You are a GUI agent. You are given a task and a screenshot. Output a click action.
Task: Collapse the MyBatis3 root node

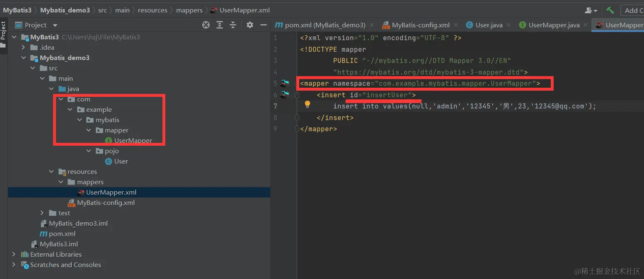tap(14, 37)
